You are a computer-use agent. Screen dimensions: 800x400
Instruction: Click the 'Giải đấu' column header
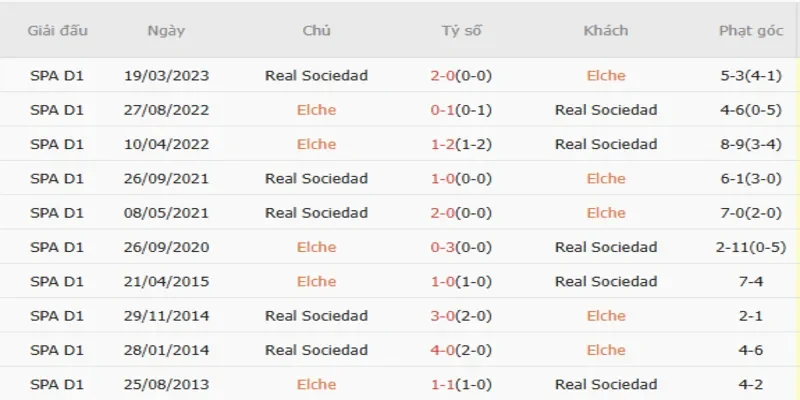(57, 30)
